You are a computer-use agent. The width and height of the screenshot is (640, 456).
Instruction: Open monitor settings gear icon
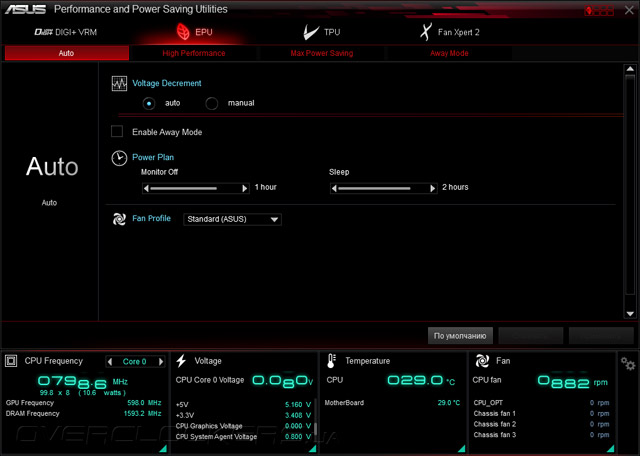[x=628, y=363]
